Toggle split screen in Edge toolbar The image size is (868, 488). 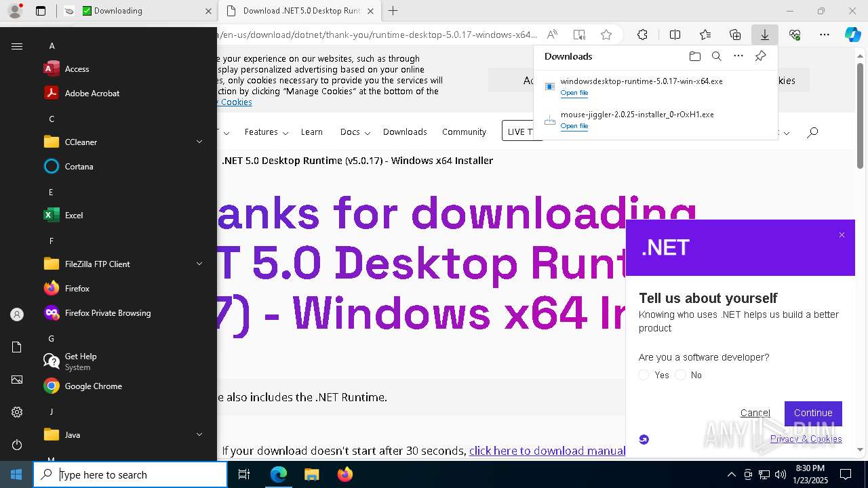(x=675, y=35)
